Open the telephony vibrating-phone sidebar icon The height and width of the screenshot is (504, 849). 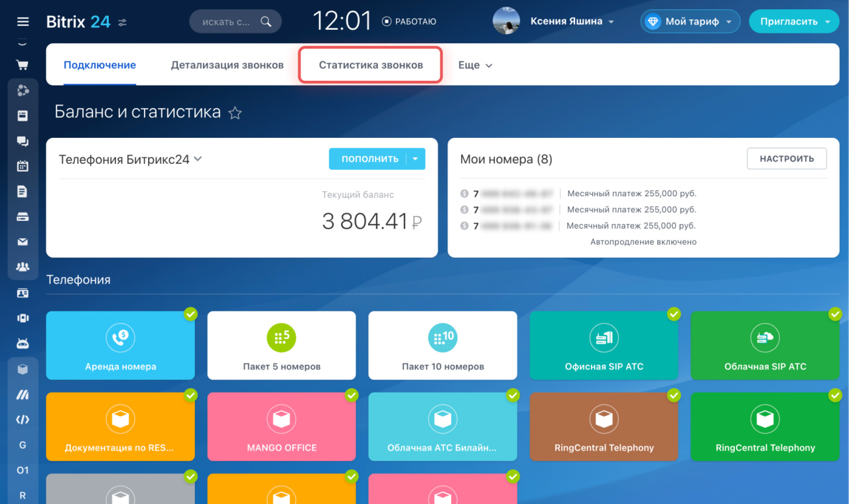point(23,318)
